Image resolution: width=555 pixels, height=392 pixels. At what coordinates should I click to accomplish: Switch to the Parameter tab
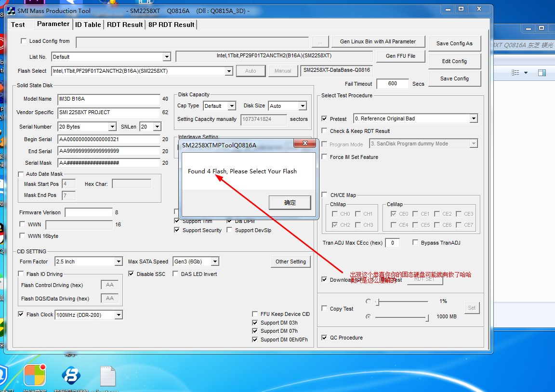[53, 24]
